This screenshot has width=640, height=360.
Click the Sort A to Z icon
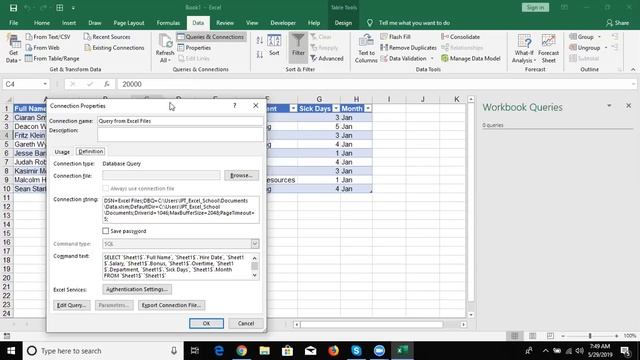tap(260, 40)
